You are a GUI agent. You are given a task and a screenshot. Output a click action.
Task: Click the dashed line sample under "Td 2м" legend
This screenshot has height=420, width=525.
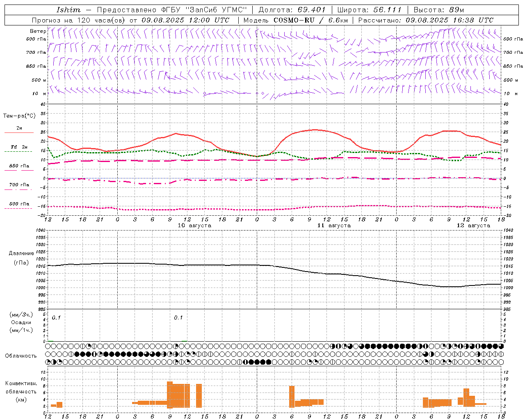coord(18,152)
